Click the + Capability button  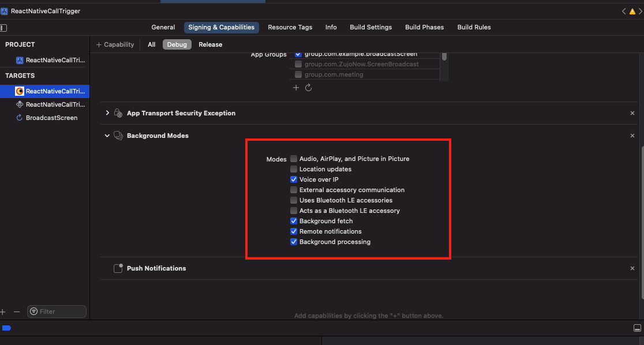tap(115, 45)
